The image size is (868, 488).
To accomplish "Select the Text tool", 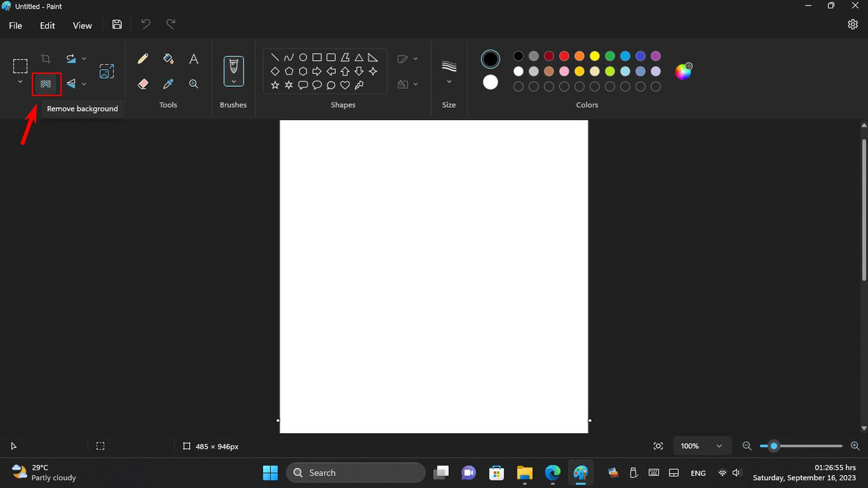I will click(194, 59).
